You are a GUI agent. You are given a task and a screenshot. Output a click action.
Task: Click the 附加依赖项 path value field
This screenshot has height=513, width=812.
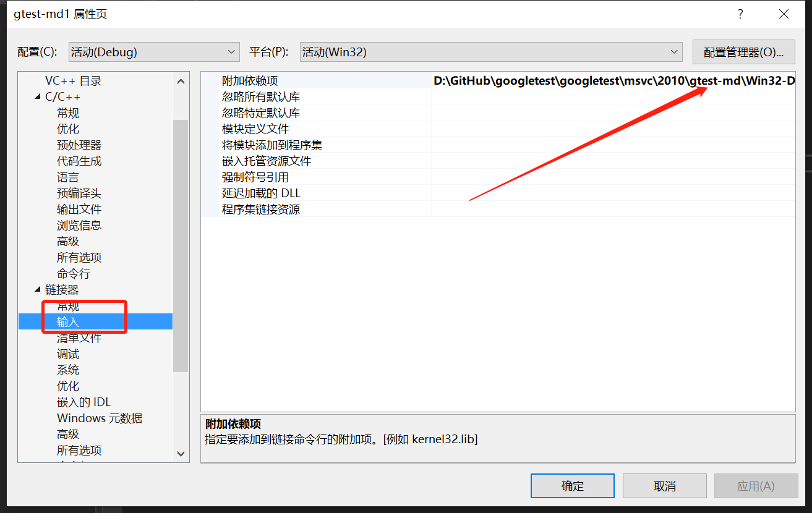(613, 81)
